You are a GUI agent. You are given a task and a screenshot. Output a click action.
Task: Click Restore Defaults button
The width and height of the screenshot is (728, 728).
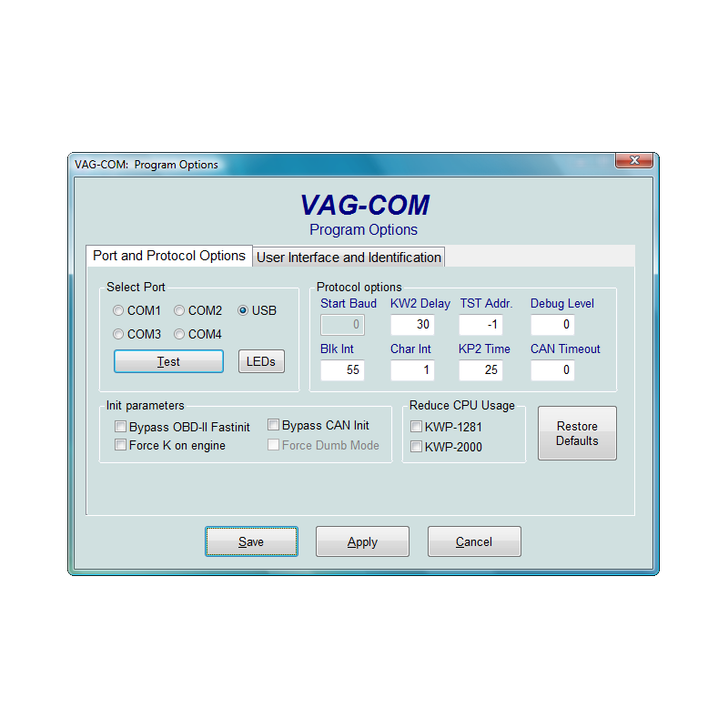click(x=577, y=433)
